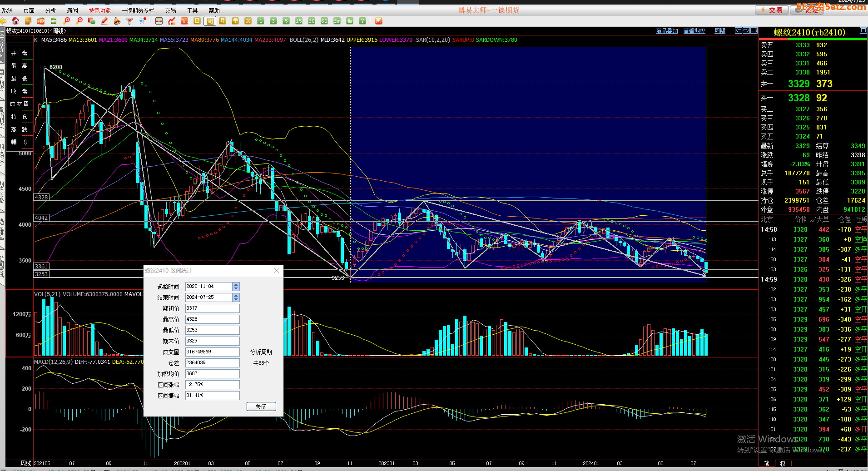
Task: Click the quote list table icon
Action: [159, 21]
